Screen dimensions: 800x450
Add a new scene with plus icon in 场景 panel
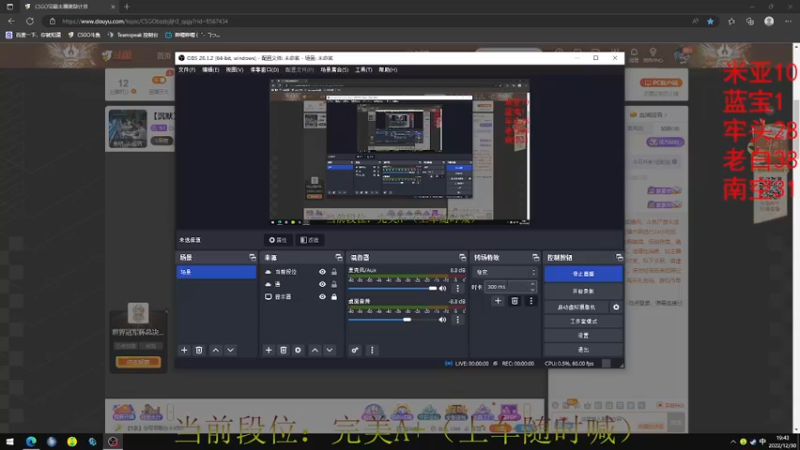[x=184, y=350]
